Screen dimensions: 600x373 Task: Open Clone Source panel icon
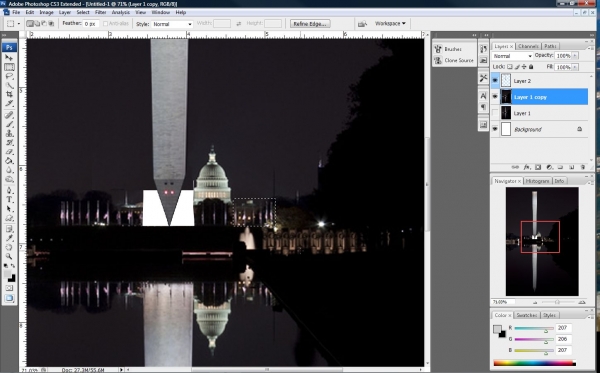(439, 60)
